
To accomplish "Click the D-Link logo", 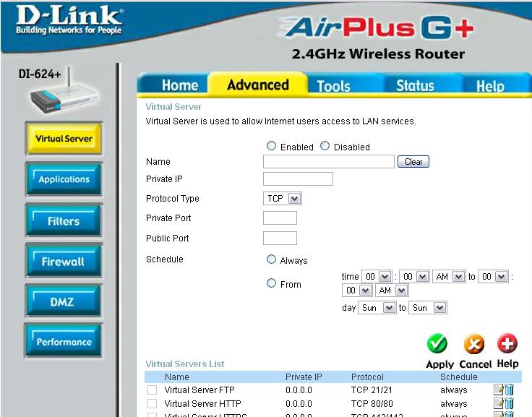I will pos(69,22).
